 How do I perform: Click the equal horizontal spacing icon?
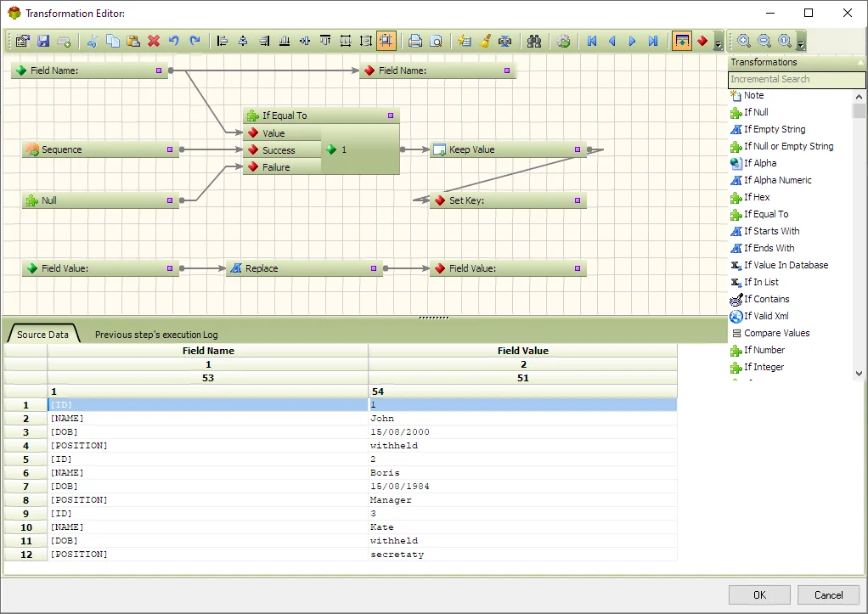[x=346, y=41]
